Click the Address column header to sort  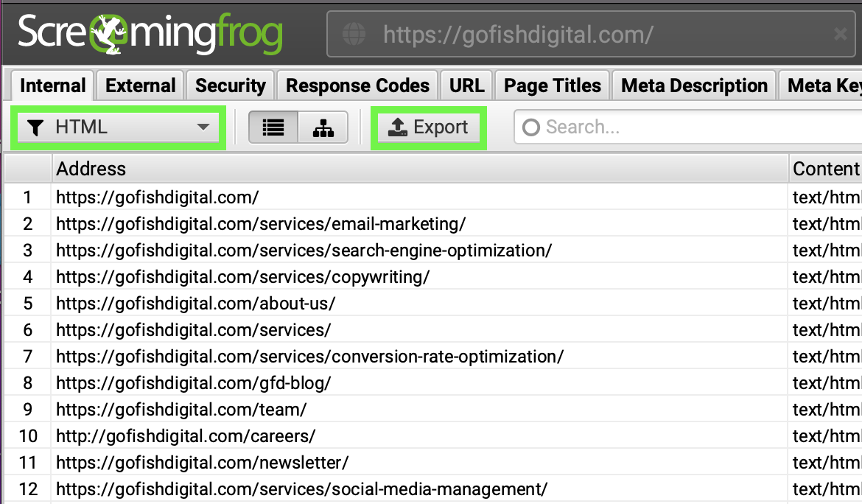(91, 169)
